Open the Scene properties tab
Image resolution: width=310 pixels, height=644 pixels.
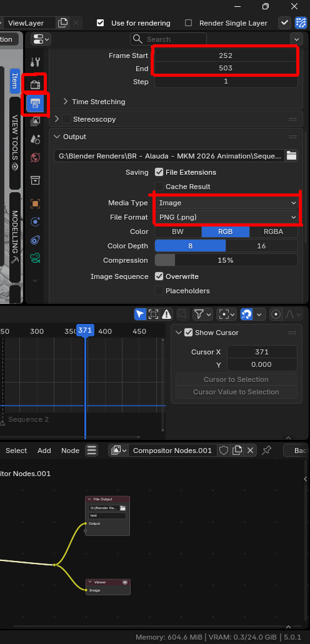pos(36,139)
